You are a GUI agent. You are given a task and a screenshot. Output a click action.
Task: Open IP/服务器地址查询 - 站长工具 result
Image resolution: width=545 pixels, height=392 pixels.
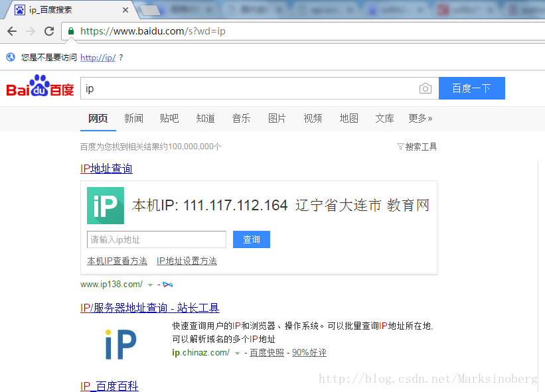pos(150,308)
